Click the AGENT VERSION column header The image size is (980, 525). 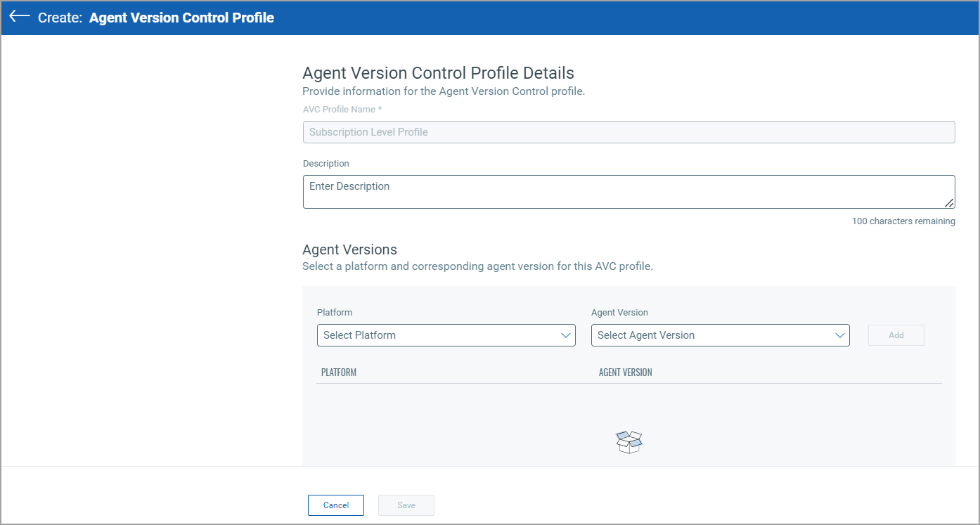(x=625, y=372)
